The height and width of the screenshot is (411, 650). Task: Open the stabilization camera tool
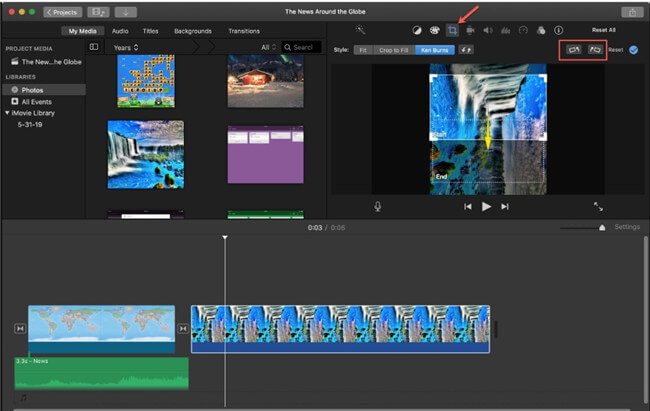(x=469, y=31)
